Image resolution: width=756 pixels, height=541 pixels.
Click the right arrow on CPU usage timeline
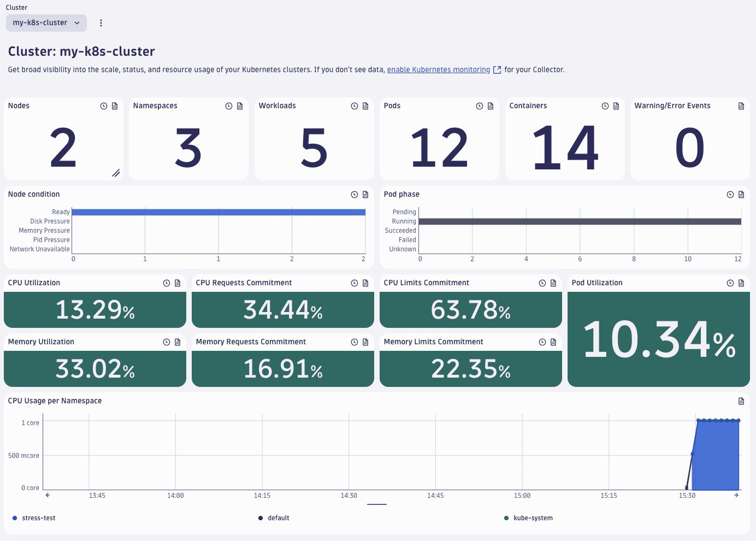pyautogui.click(x=736, y=495)
